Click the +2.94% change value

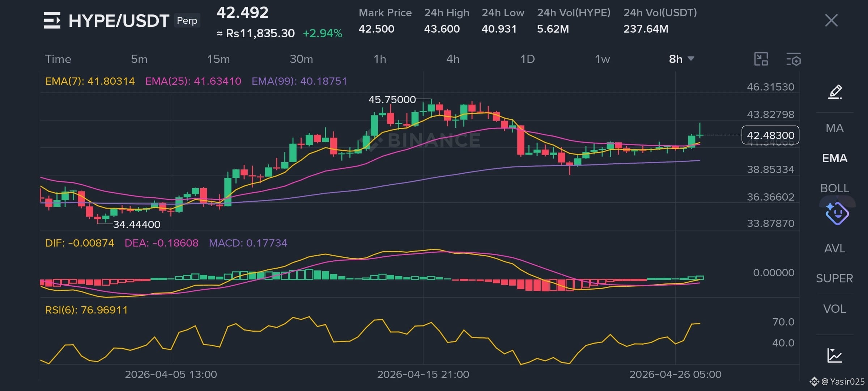coord(323,34)
